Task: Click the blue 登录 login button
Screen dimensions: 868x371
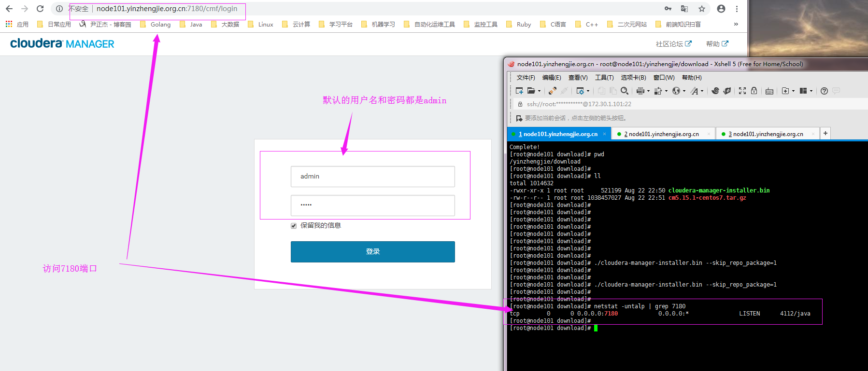Action: [x=373, y=252]
